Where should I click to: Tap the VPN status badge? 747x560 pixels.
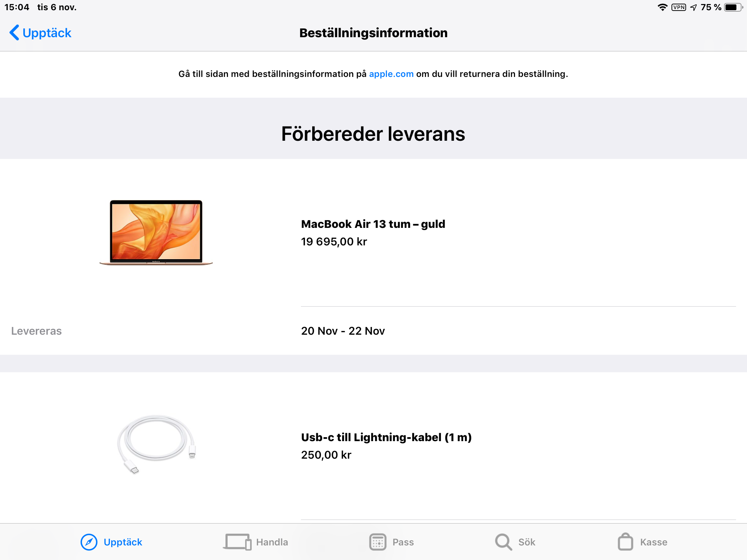(679, 7)
